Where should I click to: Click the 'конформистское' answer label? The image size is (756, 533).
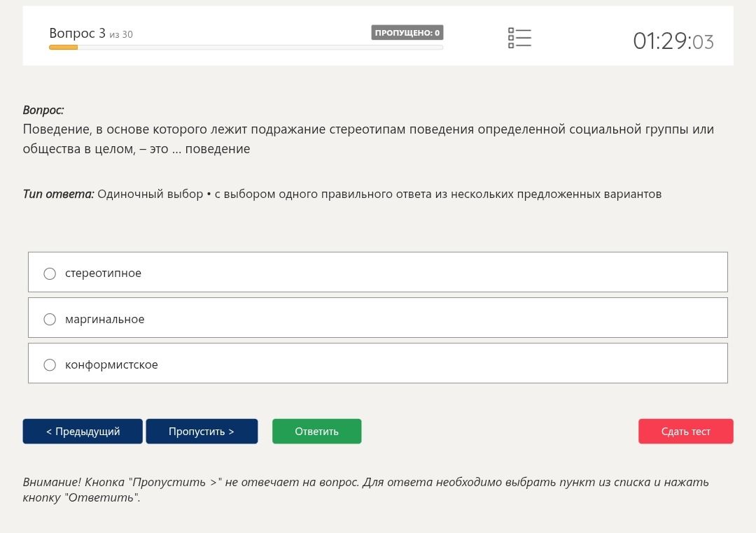(111, 364)
